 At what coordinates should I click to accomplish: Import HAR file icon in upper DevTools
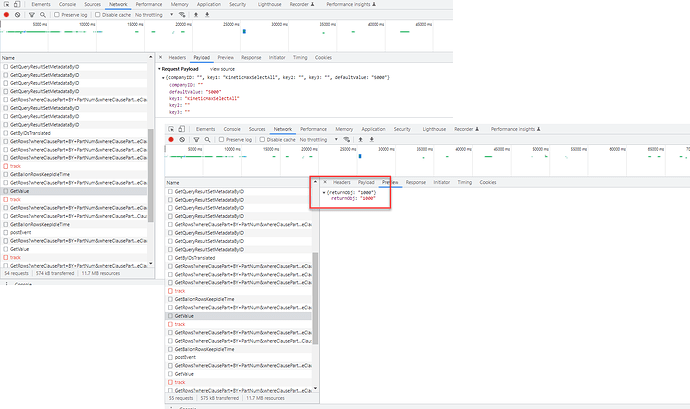(196, 15)
